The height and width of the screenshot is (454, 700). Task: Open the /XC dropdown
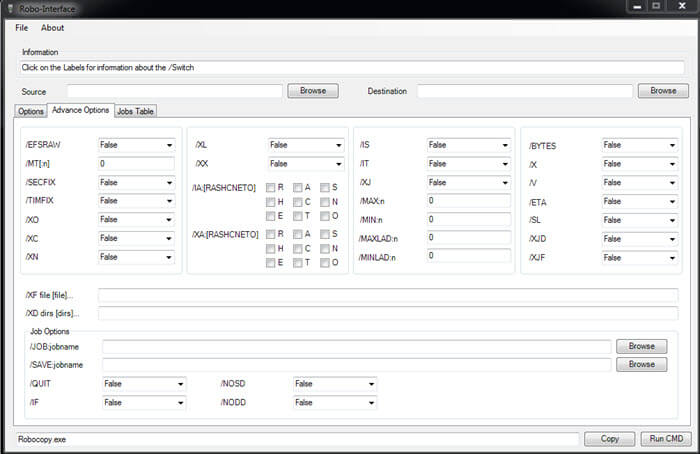[136, 238]
